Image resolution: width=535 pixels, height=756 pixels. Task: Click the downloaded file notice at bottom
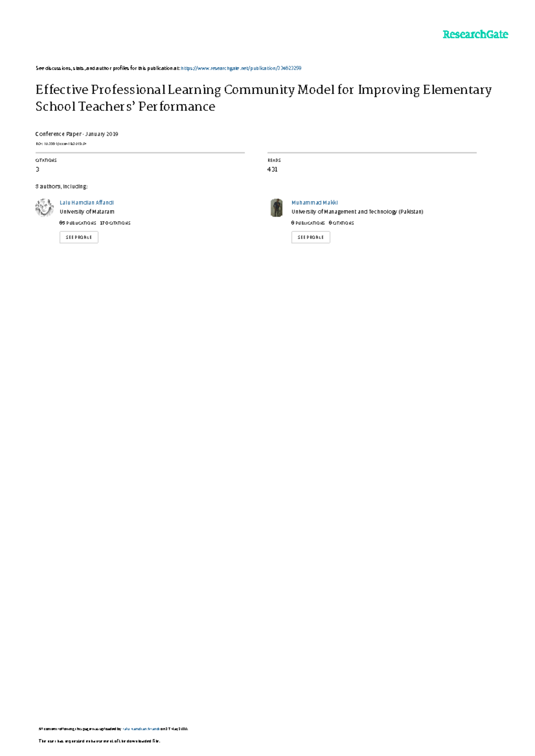[99, 741]
